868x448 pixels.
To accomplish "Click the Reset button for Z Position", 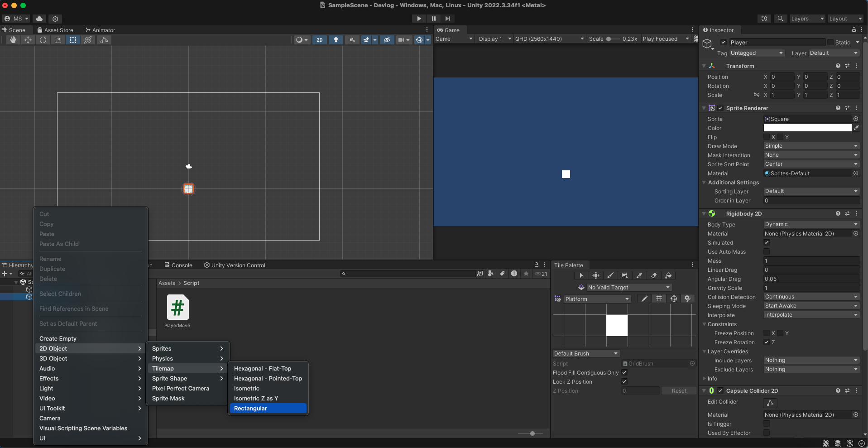I will click(x=679, y=391).
